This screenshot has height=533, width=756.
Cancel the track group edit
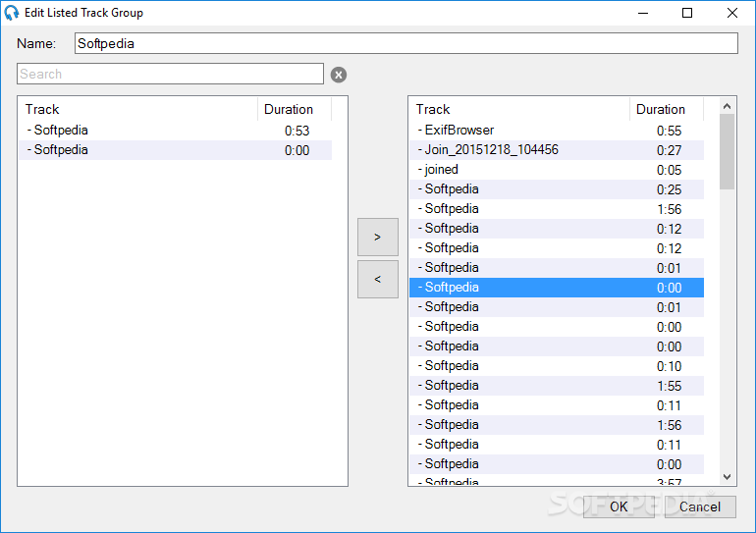[x=700, y=506]
